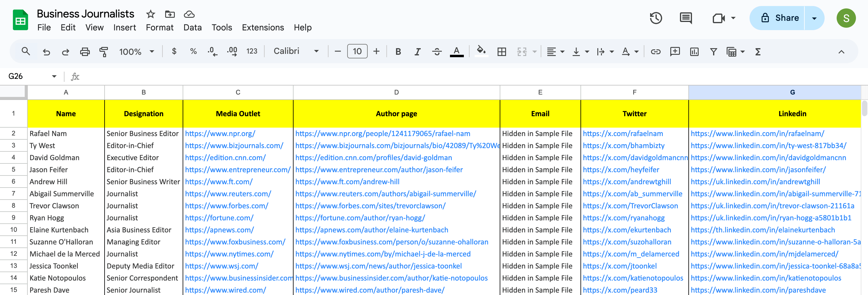Click the move to folder icon

pyautogui.click(x=170, y=14)
